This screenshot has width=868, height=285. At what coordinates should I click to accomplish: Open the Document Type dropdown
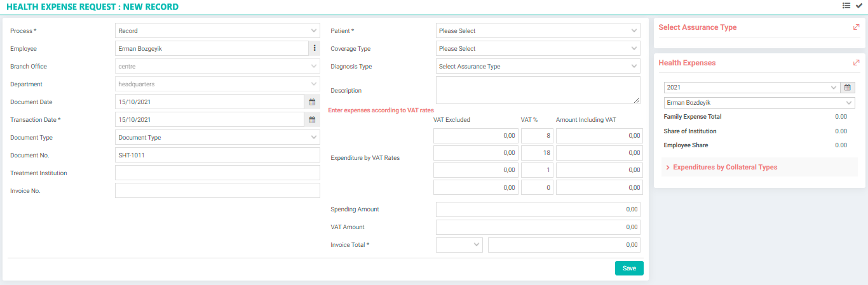tap(217, 137)
